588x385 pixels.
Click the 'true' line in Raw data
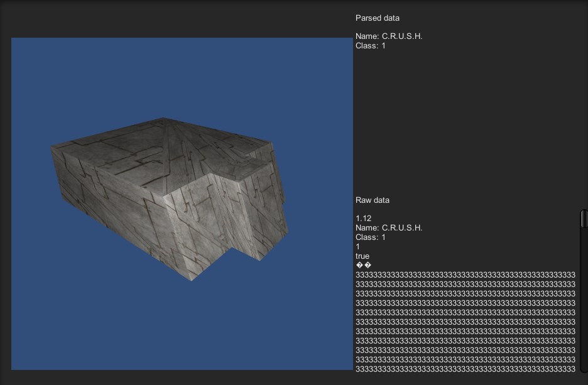(x=362, y=256)
